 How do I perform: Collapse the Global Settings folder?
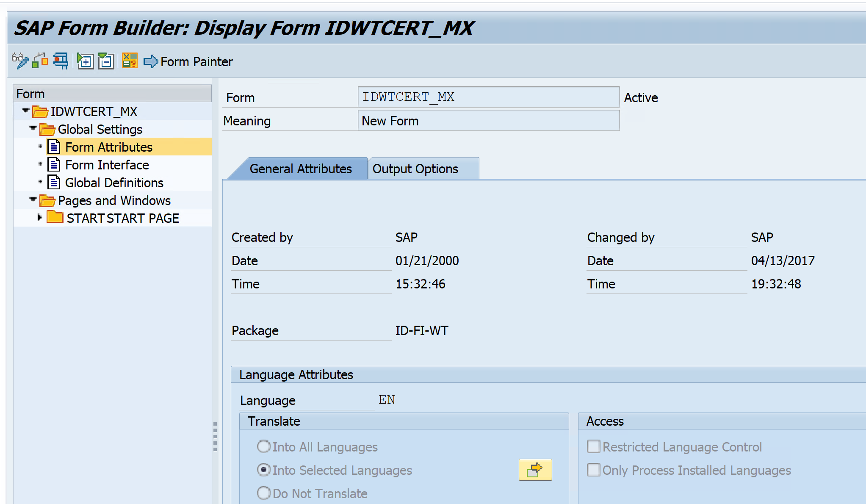(33, 128)
